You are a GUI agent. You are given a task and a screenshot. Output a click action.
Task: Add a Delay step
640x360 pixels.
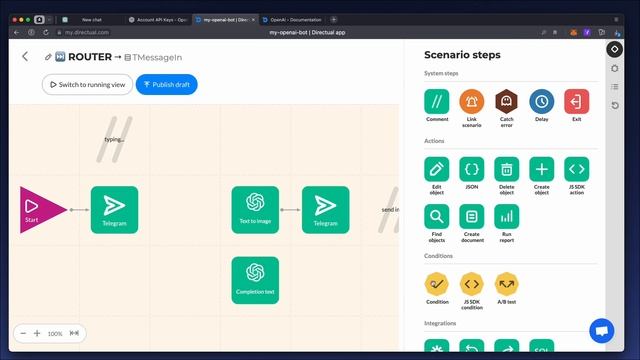(542, 102)
